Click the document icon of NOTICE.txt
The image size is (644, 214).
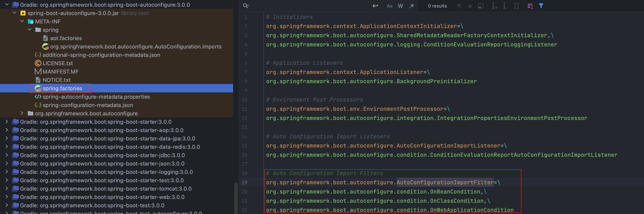click(x=38, y=80)
